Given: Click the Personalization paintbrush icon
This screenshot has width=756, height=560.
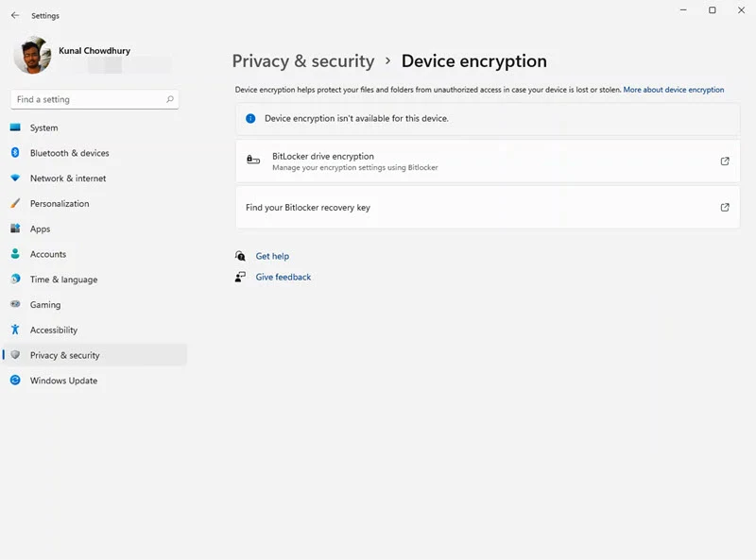Looking at the screenshot, I should (x=15, y=203).
